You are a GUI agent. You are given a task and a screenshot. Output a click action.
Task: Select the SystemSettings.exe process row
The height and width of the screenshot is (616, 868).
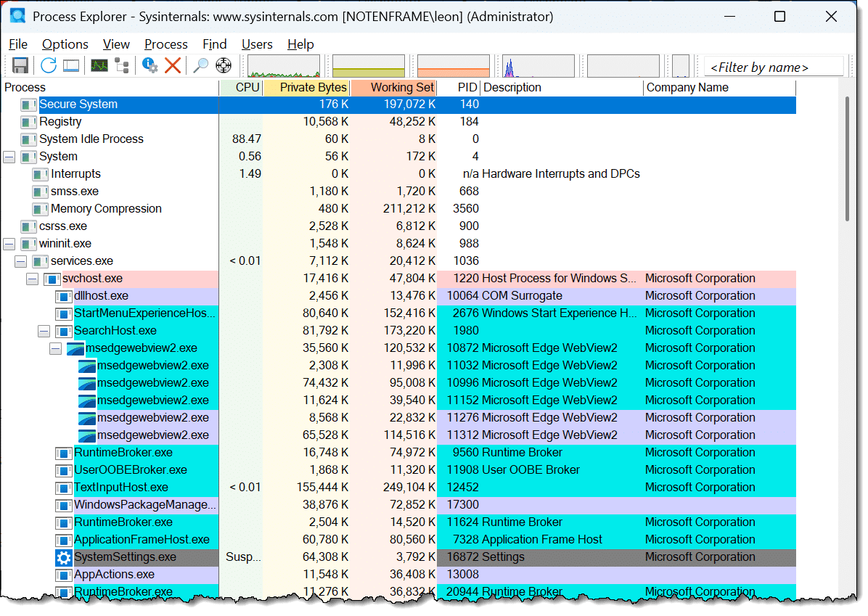125,557
